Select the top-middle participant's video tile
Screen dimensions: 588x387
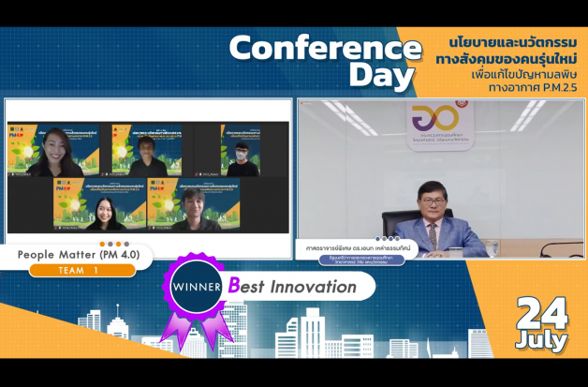tap(147, 150)
